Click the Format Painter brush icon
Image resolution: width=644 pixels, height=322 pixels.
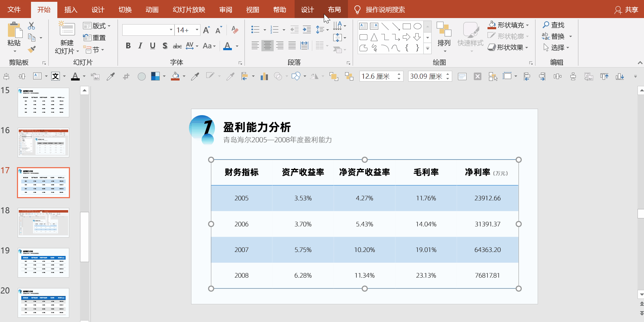point(32,49)
